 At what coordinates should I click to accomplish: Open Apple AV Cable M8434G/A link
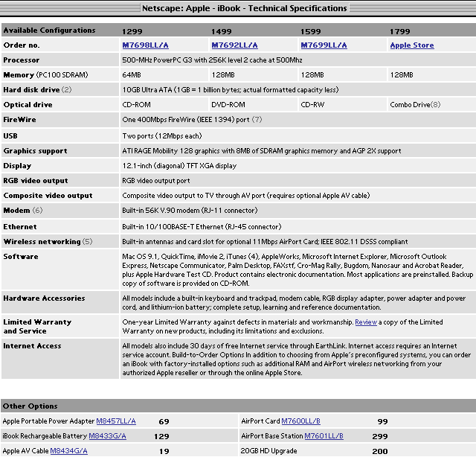click(68, 451)
